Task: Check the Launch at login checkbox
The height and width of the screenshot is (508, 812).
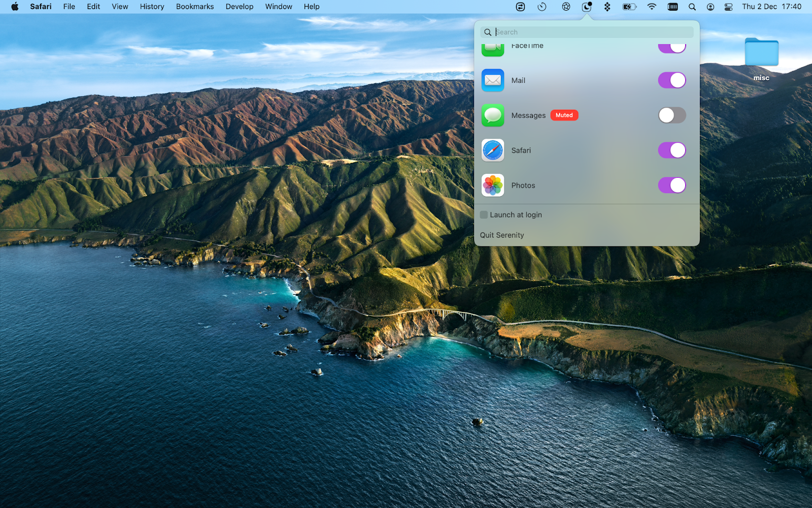Action: 484,215
